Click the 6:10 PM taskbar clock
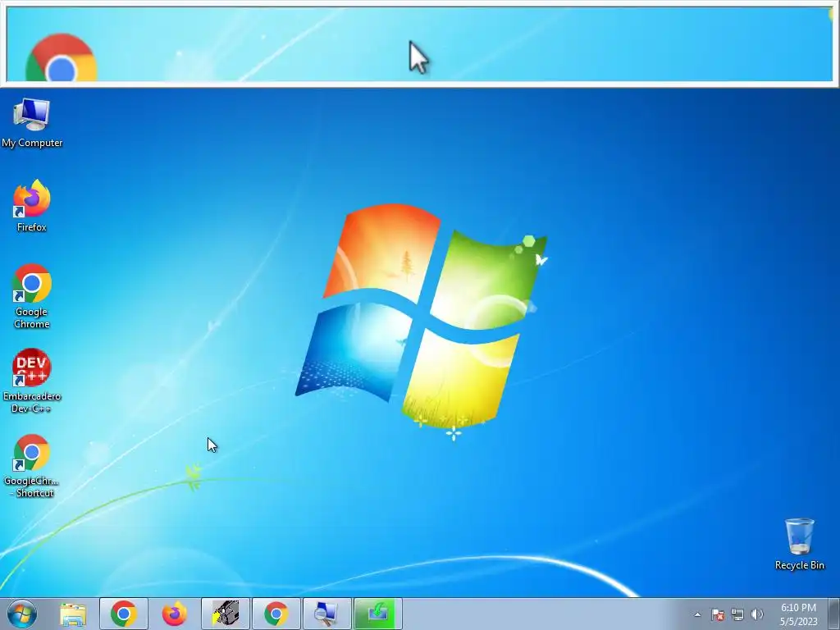The image size is (840, 630). (x=798, y=614)
